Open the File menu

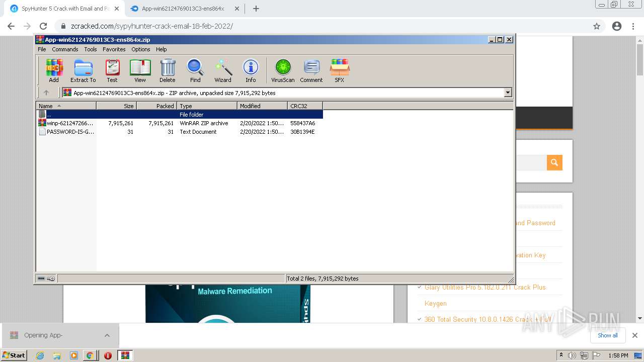(x=42, y=49)
